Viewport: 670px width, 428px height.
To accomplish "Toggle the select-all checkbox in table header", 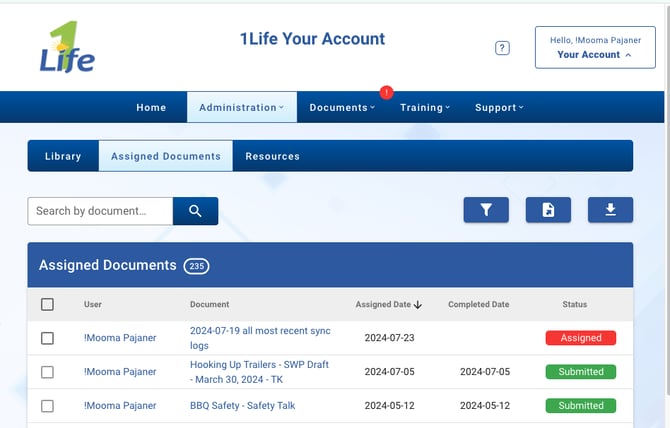I will tap(47, 305).
